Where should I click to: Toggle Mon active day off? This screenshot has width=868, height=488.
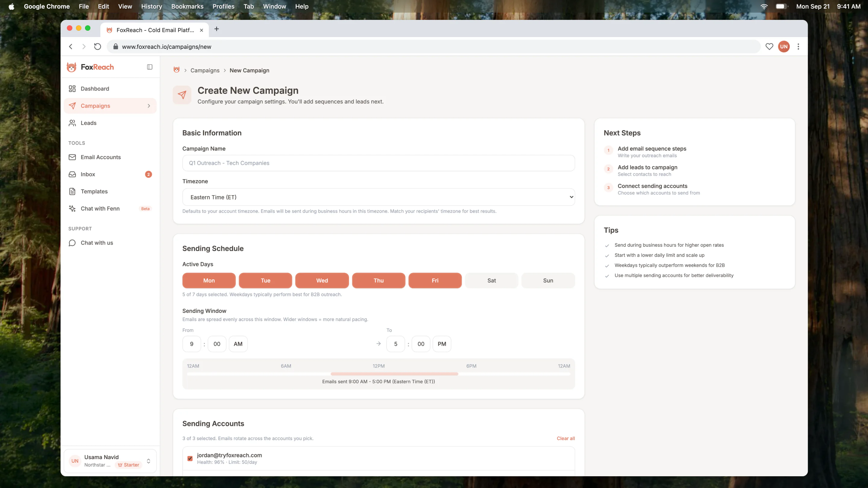pos(209,280)
